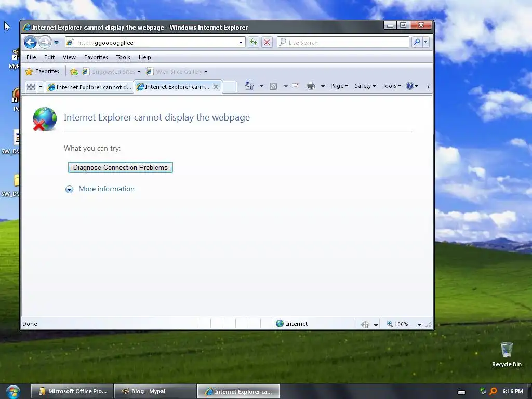
Task: Open the tab list dropdown arrow
Action: [41, 87]
